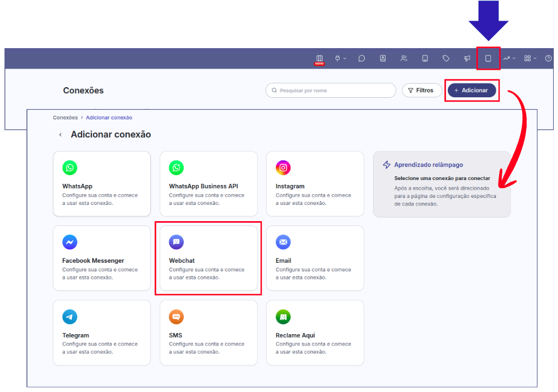Expand the plug integrations dropdown
This screenshot has width=558, height=392.
tap(340, 58)
